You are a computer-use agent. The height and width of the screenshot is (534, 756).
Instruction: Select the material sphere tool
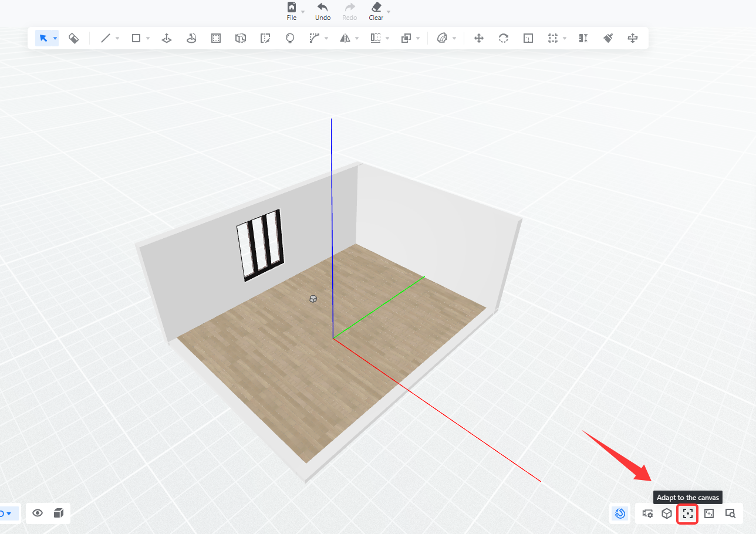pos(443,38)
